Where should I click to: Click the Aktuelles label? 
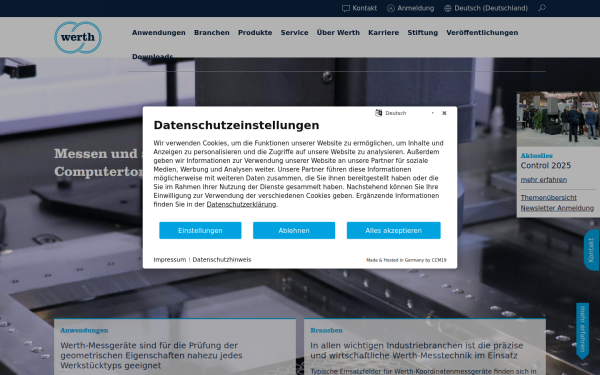pyautogui.click(x=536, y=156)
